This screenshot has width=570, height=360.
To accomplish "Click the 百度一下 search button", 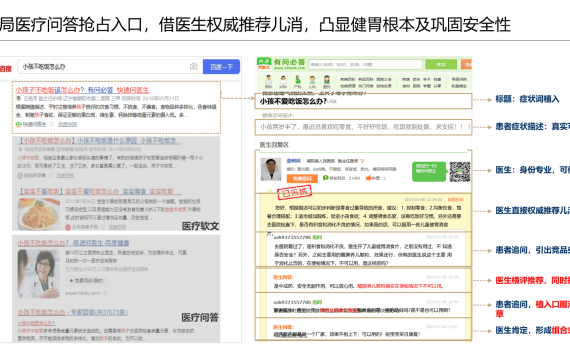I will [221, 67].
